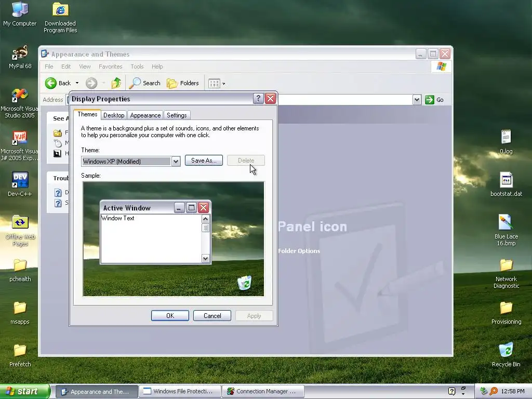Switch to the Settings tab
This screenshot has height=399, width=532.
(177, 115)
